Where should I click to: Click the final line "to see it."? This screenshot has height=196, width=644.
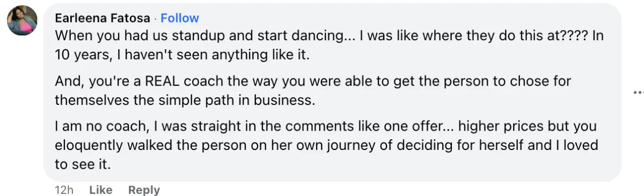[x=83, y=164]
